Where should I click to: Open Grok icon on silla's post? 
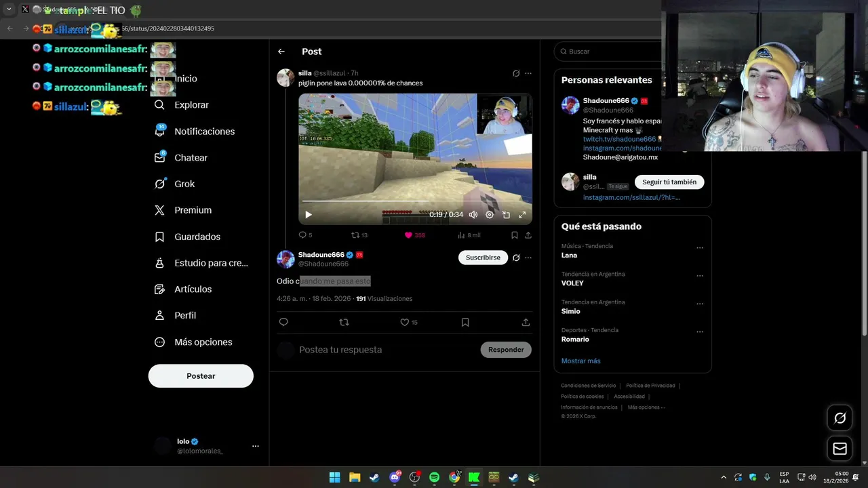tap(516, 73)
